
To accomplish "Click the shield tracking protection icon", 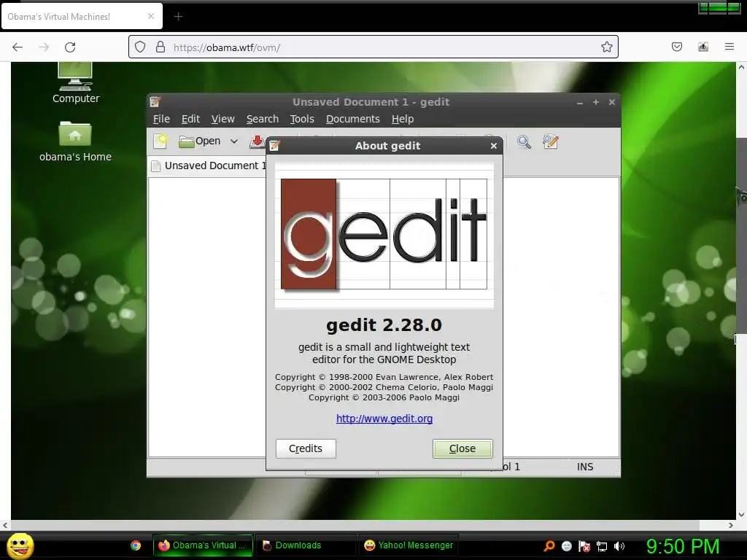I will [x=139, y=47].
